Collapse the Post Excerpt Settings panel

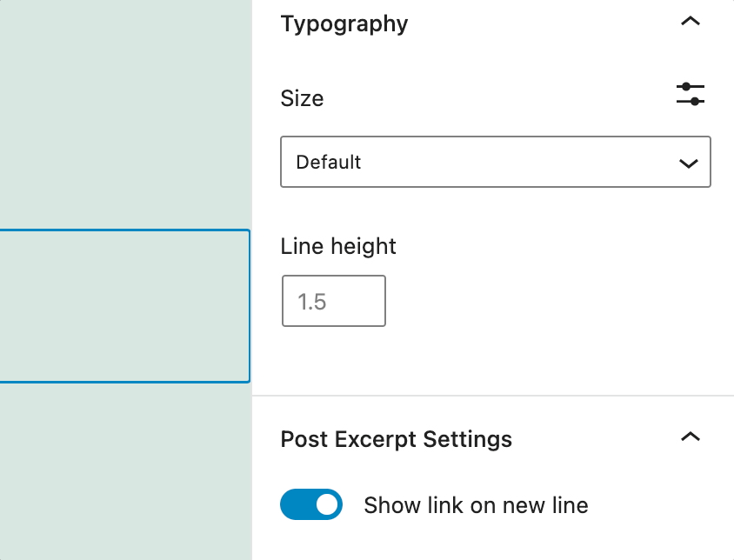691,437
